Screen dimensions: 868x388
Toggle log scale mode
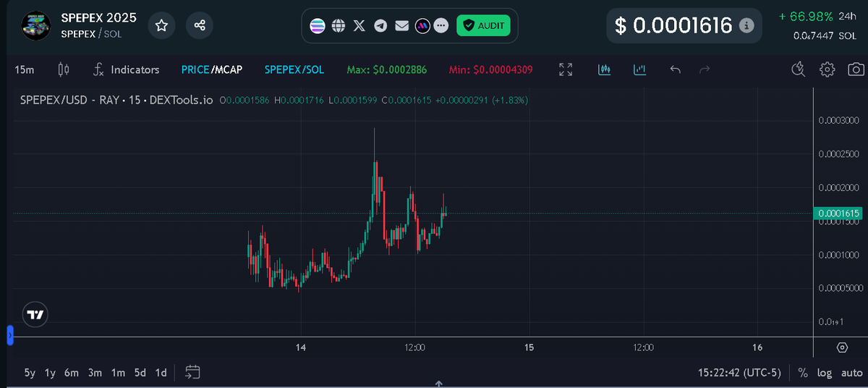825,373
